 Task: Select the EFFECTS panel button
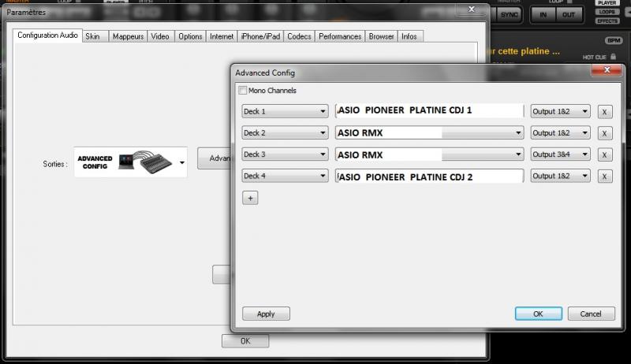click(607, 21)
